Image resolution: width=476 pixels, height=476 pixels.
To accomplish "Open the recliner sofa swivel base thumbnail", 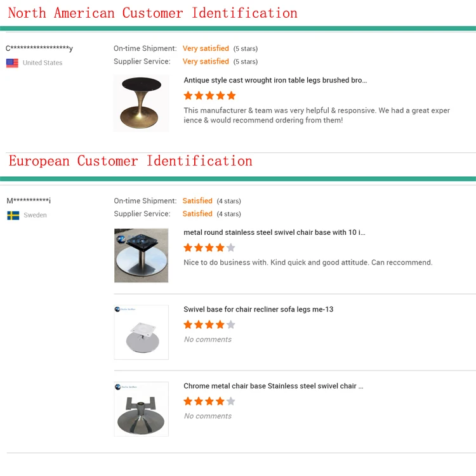I will [141, 332].
